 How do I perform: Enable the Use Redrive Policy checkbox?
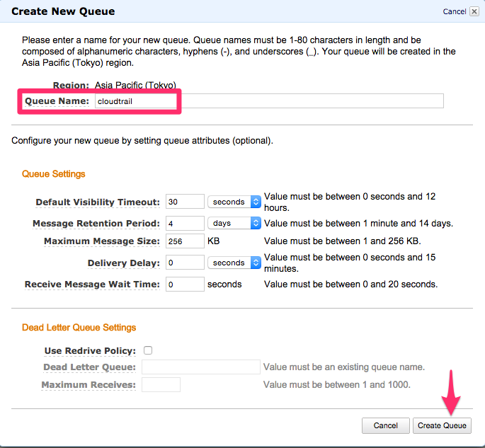pos(148,350)
